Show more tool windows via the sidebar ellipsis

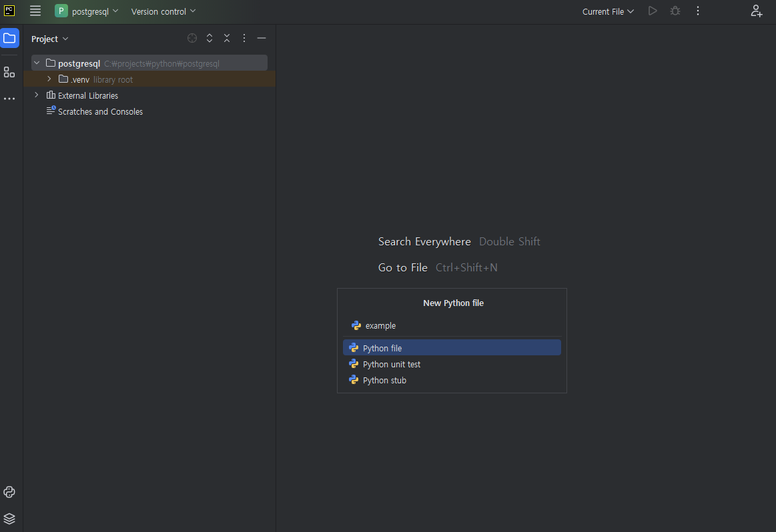(x=9, y=99)
